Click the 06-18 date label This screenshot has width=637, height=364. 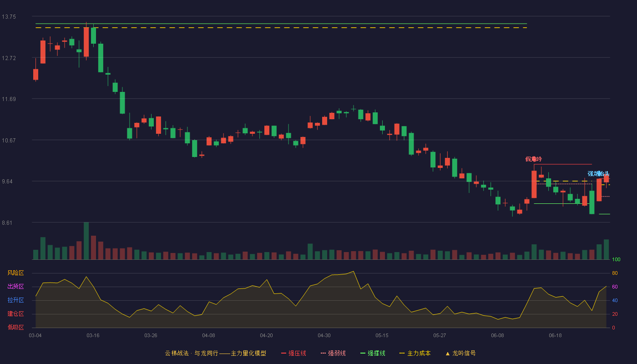(555, 335)
